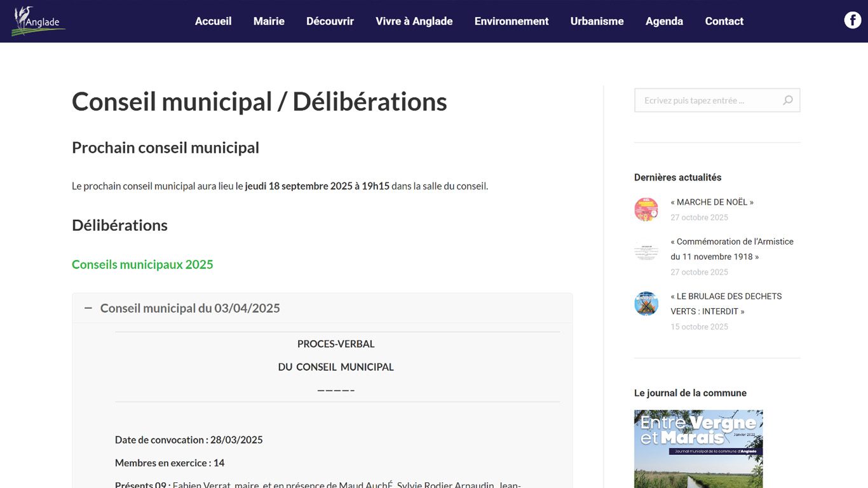Click the search magnifier icon
This screenshot has height=488, width=868.
point(788,100)
